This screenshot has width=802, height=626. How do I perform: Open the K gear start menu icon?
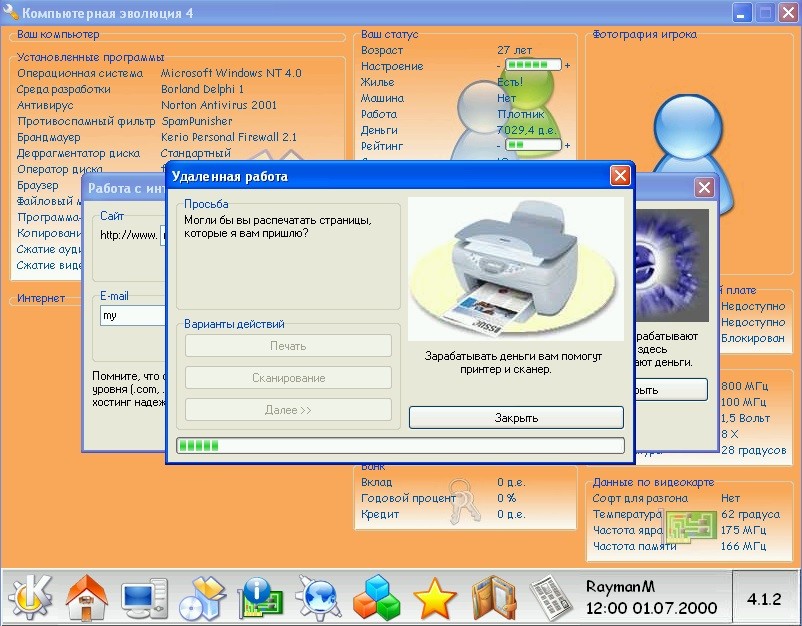click(30, 597)
